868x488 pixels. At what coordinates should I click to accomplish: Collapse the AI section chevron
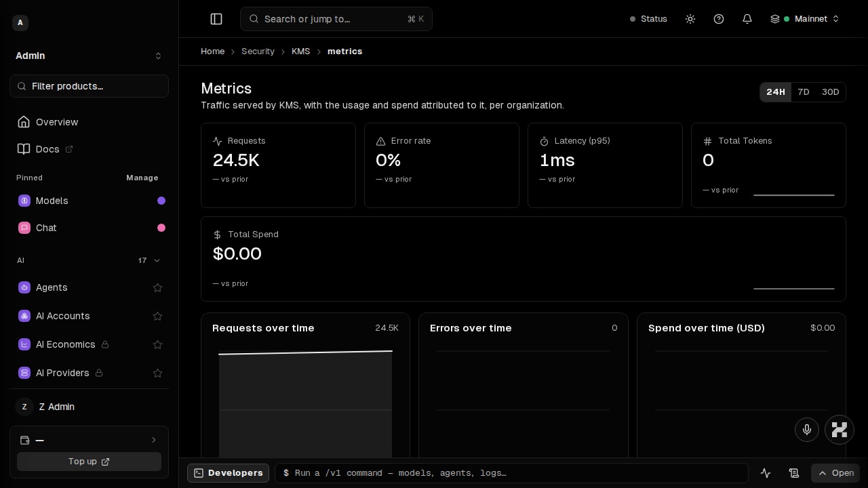coord(157,260)
